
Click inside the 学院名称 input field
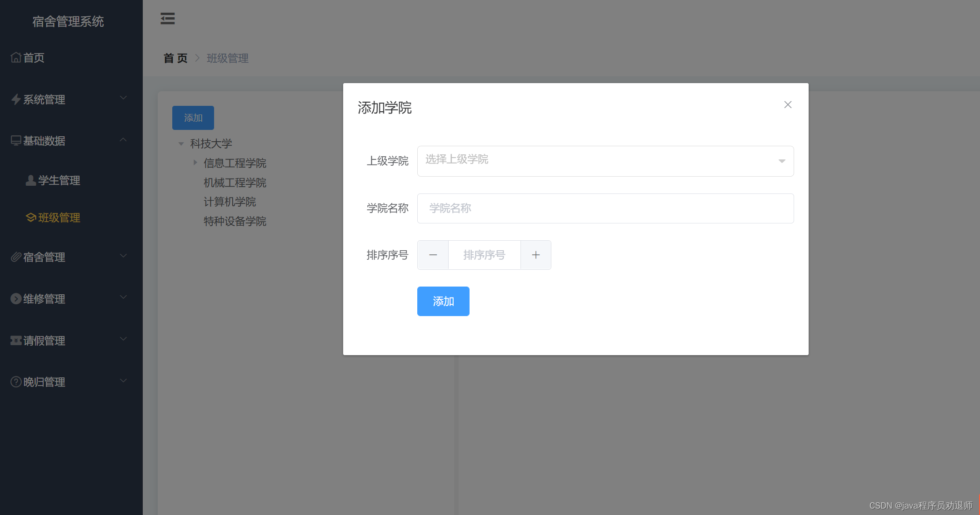tap(605, 208)
